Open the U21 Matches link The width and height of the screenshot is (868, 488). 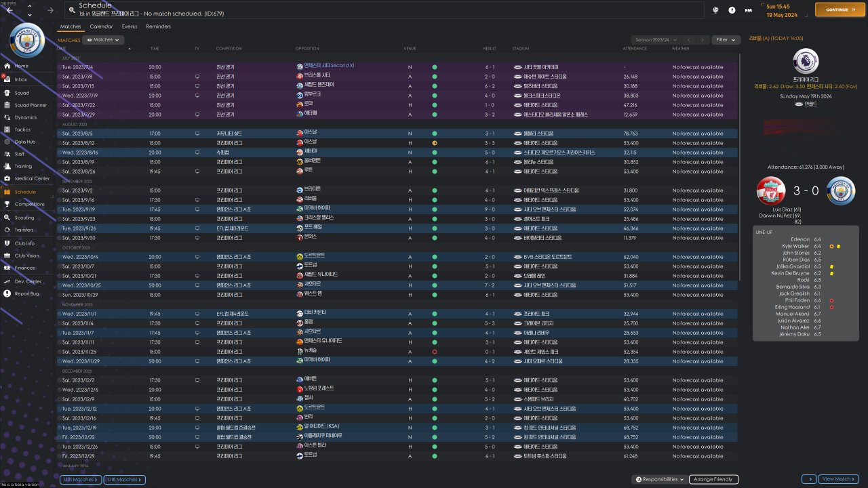81,479
